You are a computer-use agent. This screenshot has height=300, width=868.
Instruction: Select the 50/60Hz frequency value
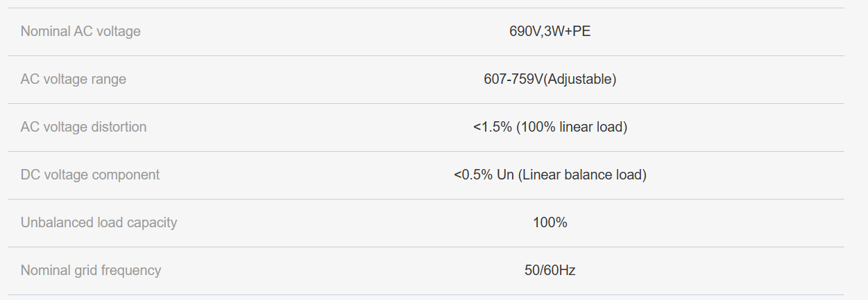coord(550,270)
